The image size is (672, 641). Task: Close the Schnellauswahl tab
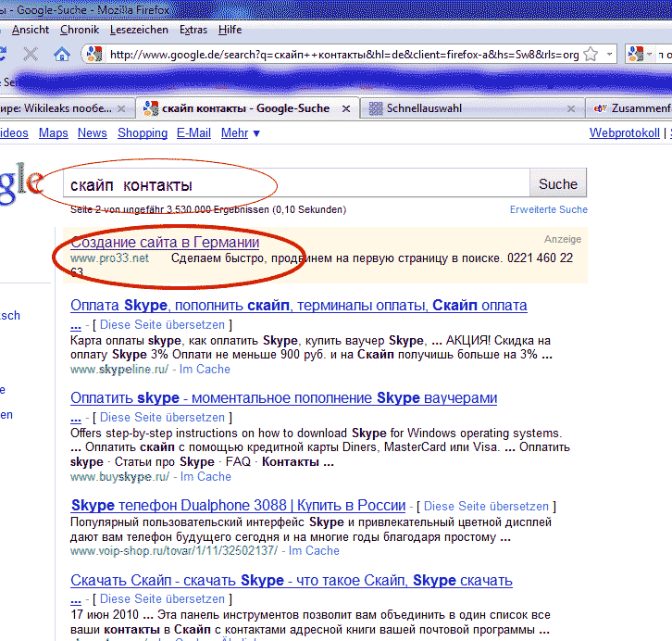click(x=571, y=109)
